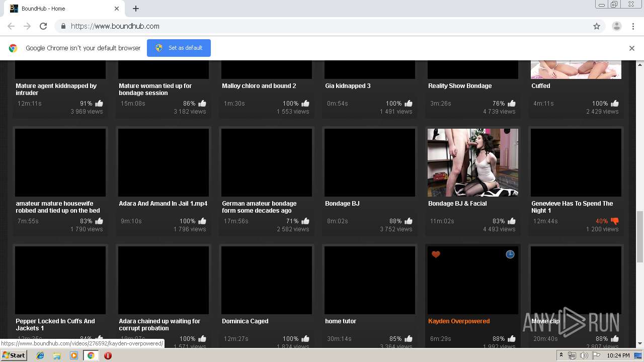
Task: Set Chrome as default browser
Action: 179,48
